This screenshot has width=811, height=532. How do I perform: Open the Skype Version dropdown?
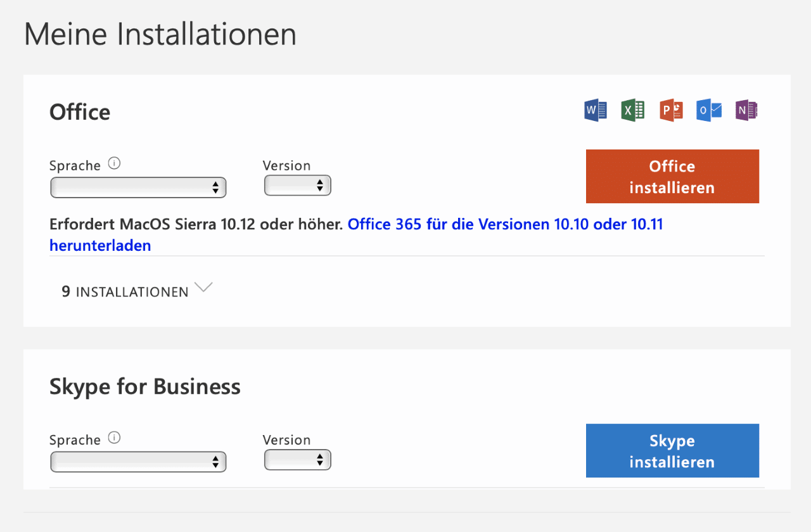point(297,460)
